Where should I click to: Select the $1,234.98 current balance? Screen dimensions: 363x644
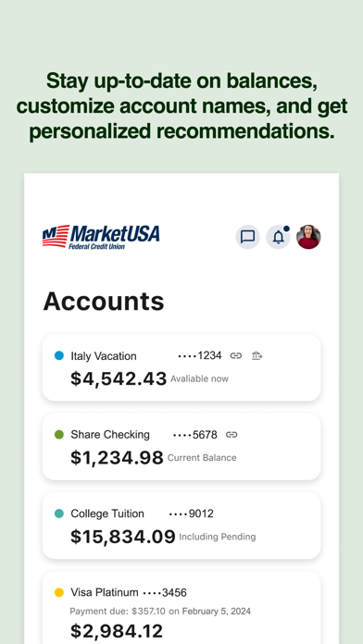[117, 457]
